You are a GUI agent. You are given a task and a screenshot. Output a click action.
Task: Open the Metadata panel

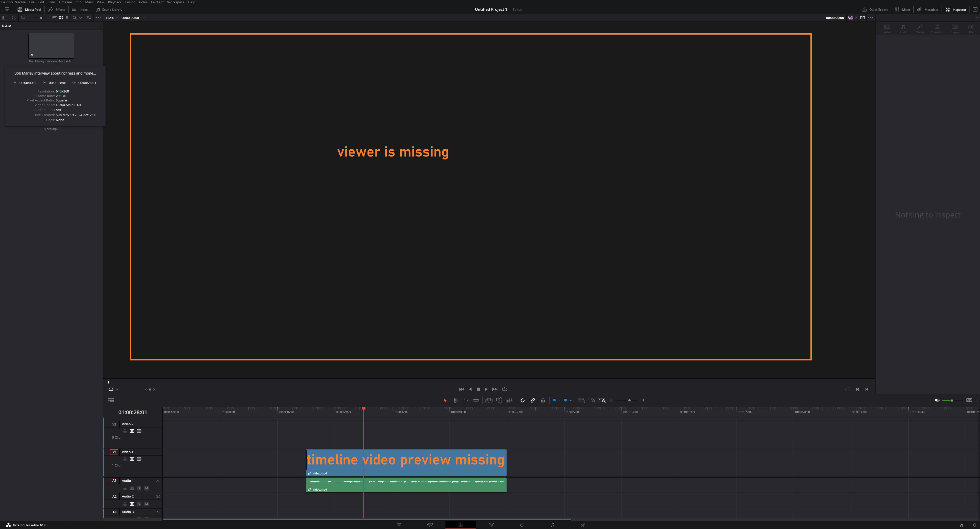click(927, 9)
